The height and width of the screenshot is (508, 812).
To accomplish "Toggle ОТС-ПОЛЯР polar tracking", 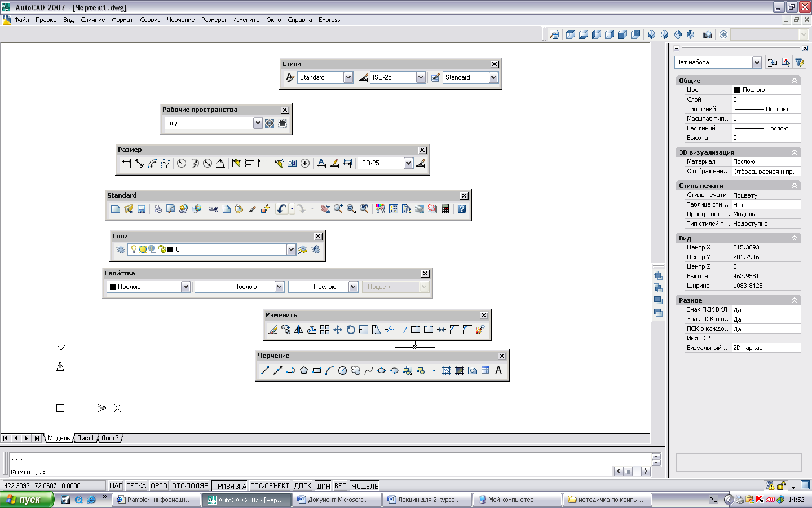I will pyautogui.click(x=190, y=486).
